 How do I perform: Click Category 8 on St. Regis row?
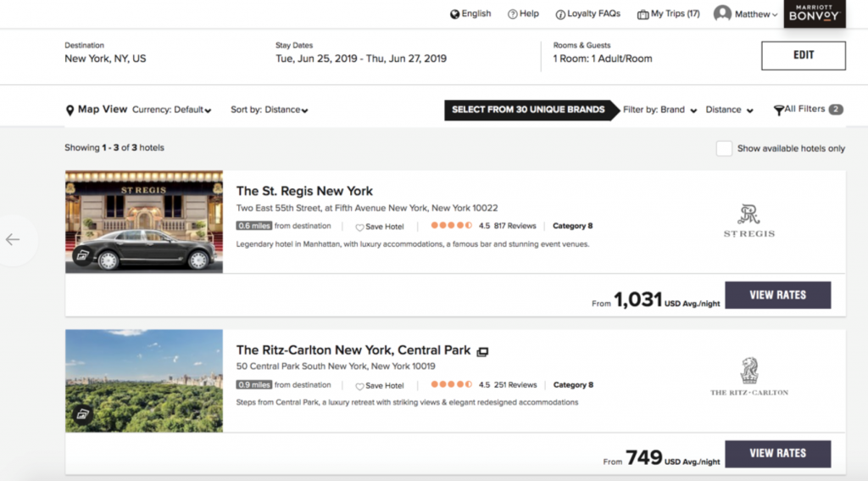(572, 227)
